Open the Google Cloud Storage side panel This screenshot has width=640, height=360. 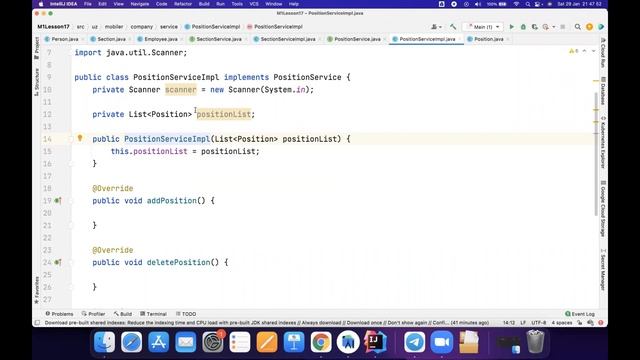[603, 209]
